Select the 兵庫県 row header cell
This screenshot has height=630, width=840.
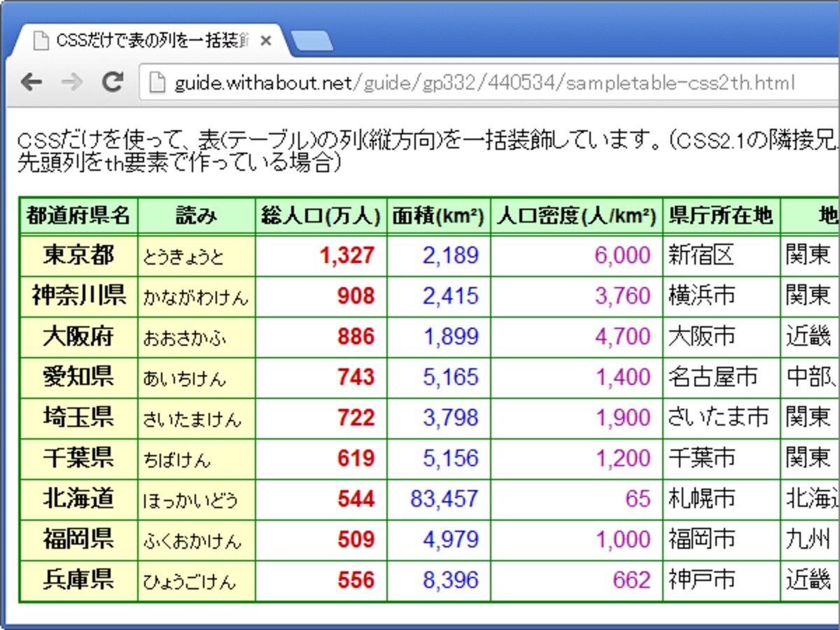(79, 580)
